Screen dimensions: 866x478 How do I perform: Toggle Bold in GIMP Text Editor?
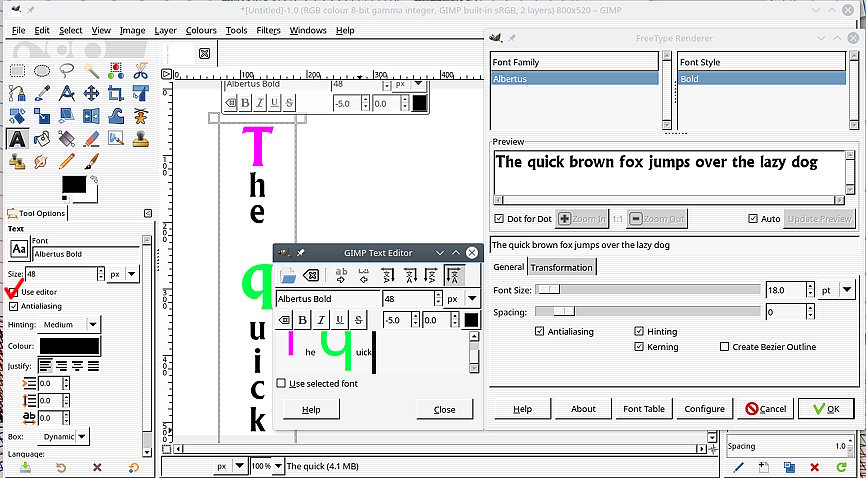302,320
